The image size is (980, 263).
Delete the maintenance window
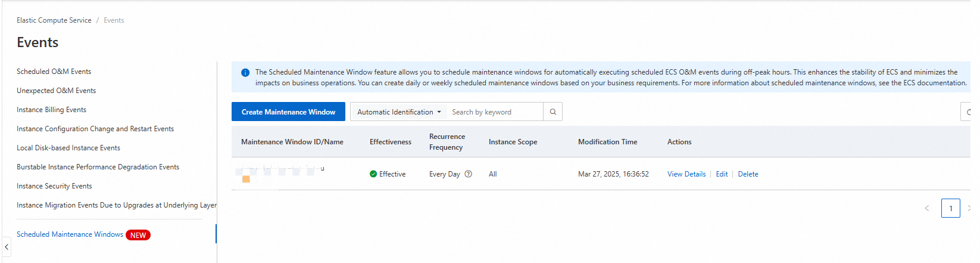[748, 174]
